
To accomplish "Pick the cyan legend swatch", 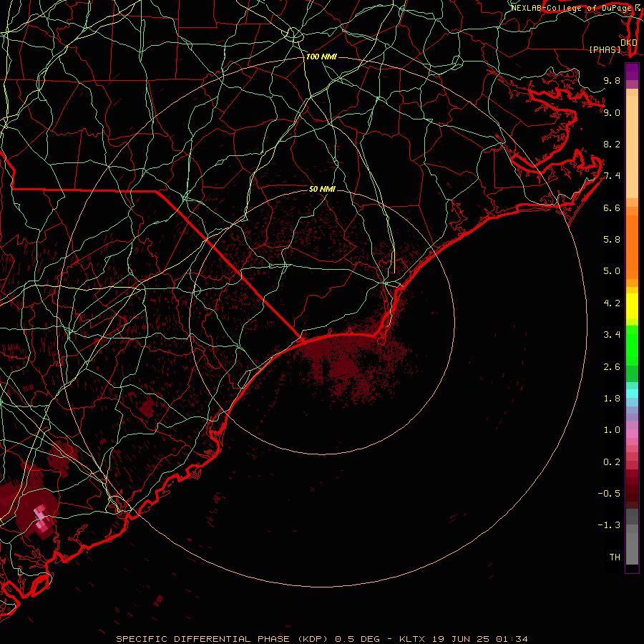I will [632, 394].
